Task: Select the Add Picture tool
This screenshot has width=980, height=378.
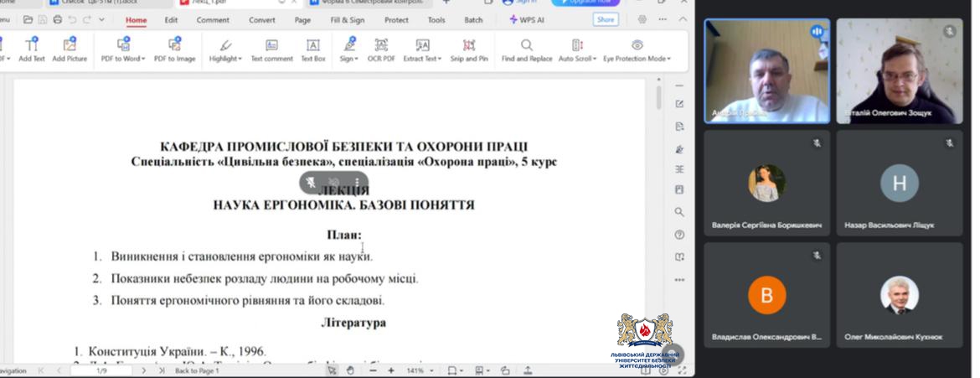Action: coord(70,49)
